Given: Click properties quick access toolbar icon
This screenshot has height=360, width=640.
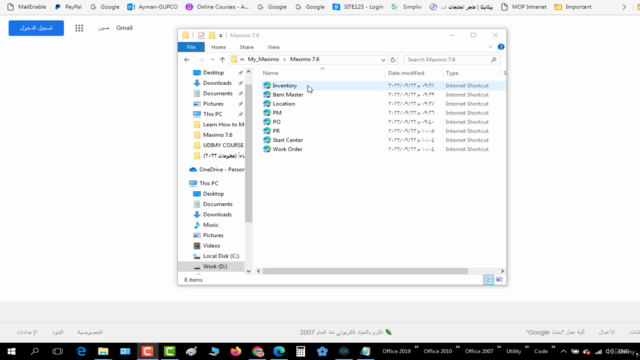Looking at the screenshot, I should coord(201,36).
